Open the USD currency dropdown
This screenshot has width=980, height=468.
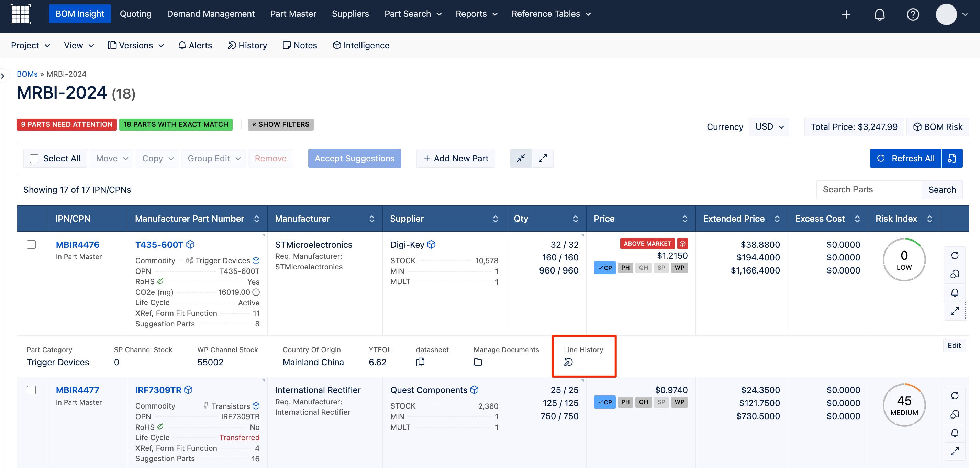769,127
